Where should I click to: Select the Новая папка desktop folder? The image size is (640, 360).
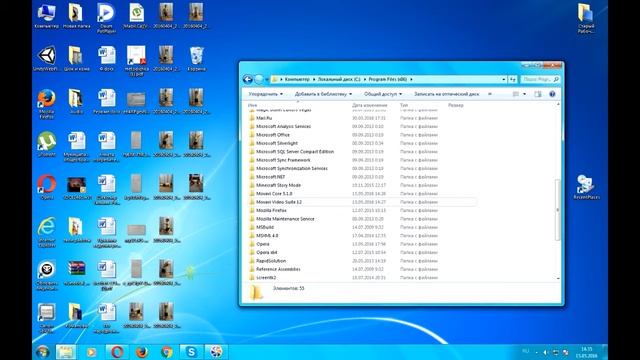[76, 16]
